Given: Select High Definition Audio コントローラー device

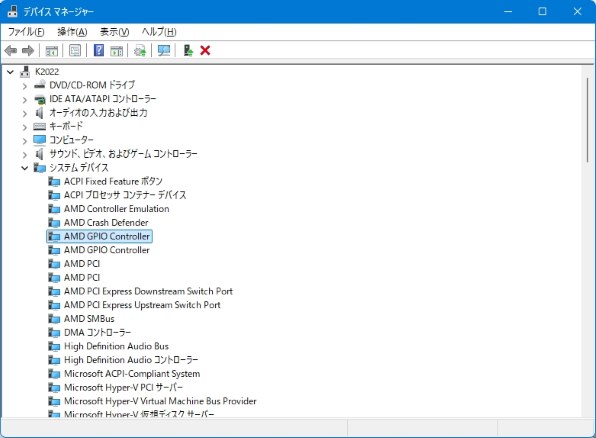Looking at the screenshot, I should tap(131, 360).
